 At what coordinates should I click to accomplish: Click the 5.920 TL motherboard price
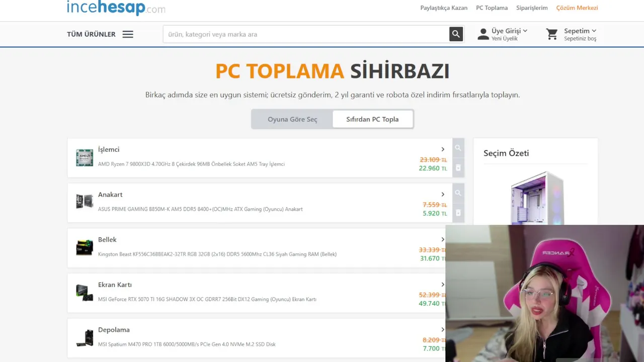435,213
